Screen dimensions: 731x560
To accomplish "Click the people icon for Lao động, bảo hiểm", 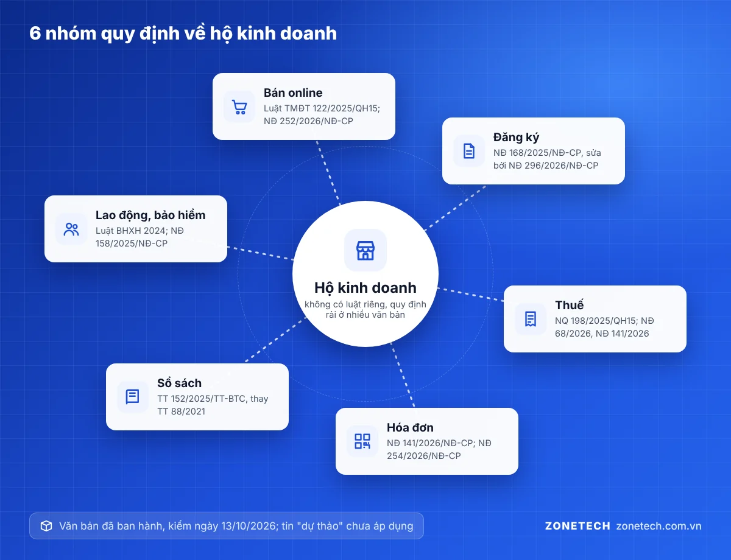I will (x=71, y=229).
